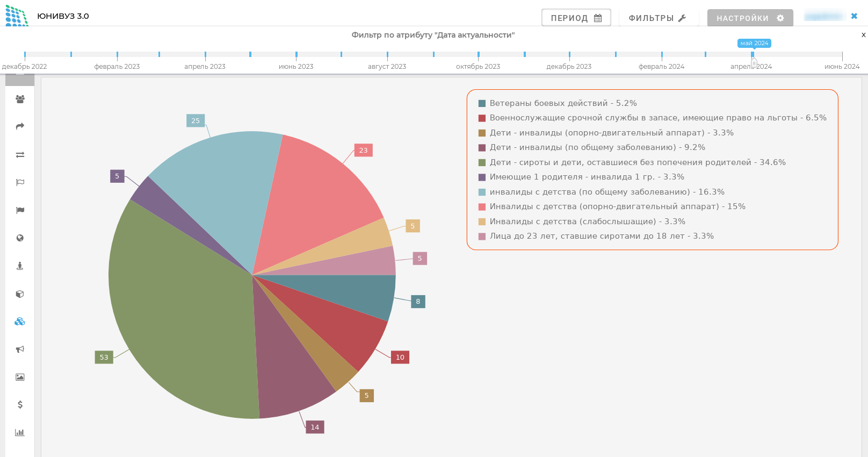Select the exchange arrows sidebar icon
This screenshot has width=868, height=457.
click(20, 155)
